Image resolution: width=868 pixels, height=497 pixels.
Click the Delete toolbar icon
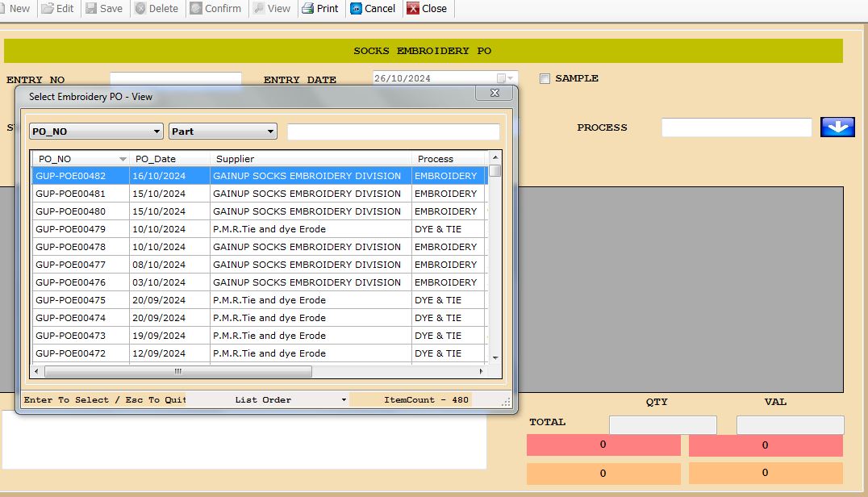pos(140,8)
